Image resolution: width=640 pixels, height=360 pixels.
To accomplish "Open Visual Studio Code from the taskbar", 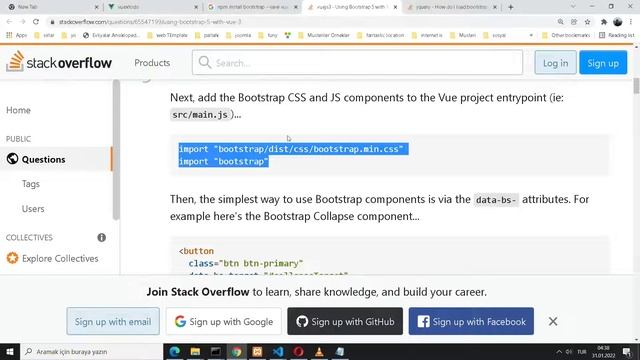I will (278, 351).
